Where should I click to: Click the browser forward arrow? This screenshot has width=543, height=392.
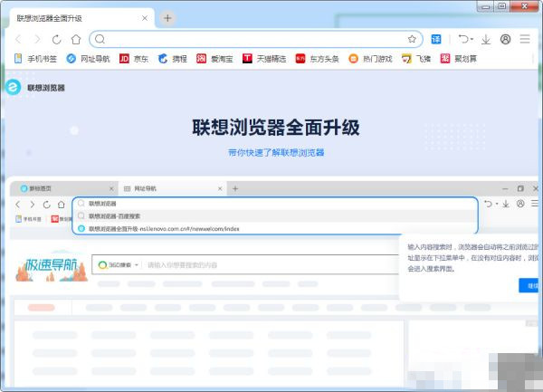(37, 40)
